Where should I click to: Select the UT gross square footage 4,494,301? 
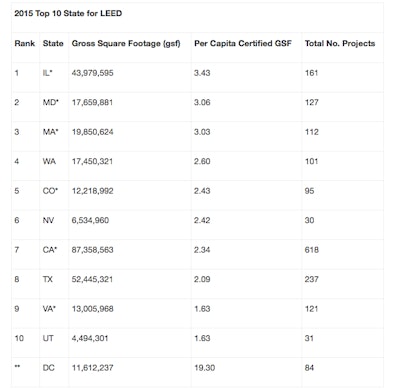90,338
